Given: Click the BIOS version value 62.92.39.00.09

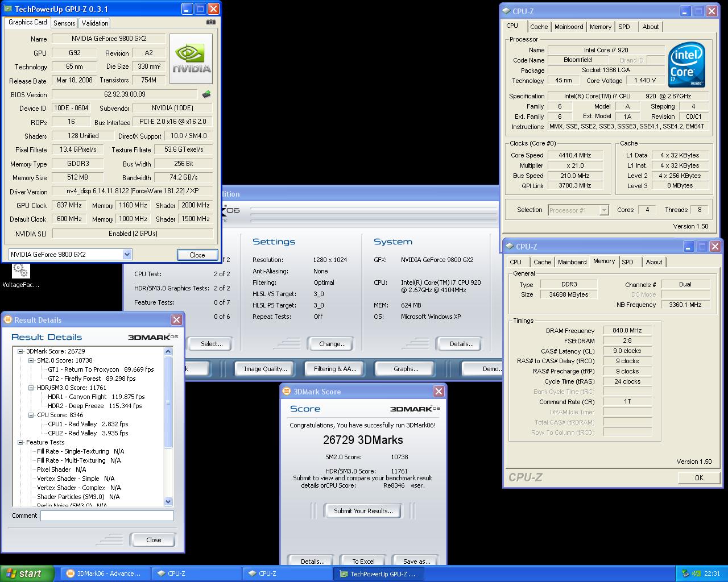Looking at the screenshot, I should [x=125, y=94].
